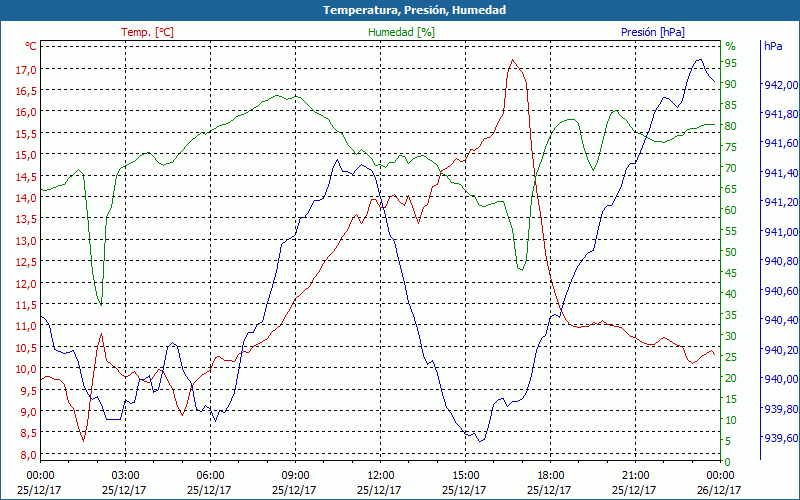800x500 pixels.
Task: Click the '15,0' temperature axis value
Action: [27, 155]
